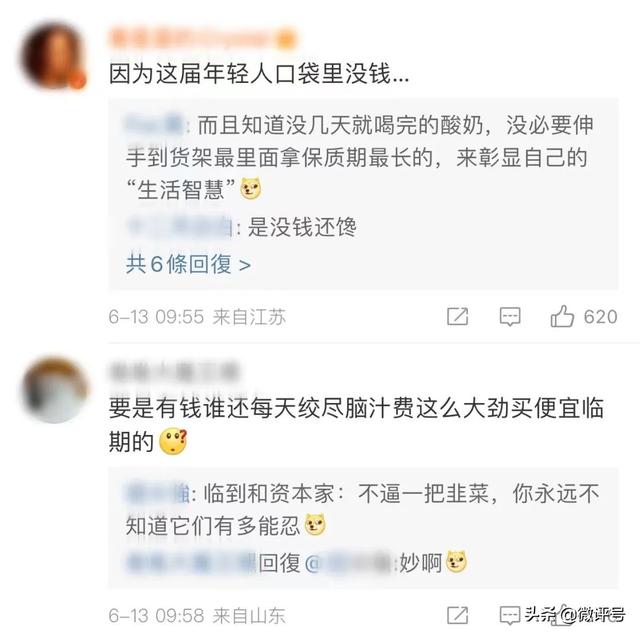
Task: Tap the doge emoji after 妙啊
Action: click(456, 562)
